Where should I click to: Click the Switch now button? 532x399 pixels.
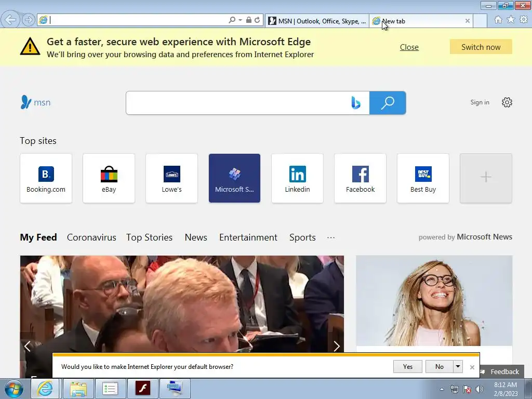click(x=481, y=47)
